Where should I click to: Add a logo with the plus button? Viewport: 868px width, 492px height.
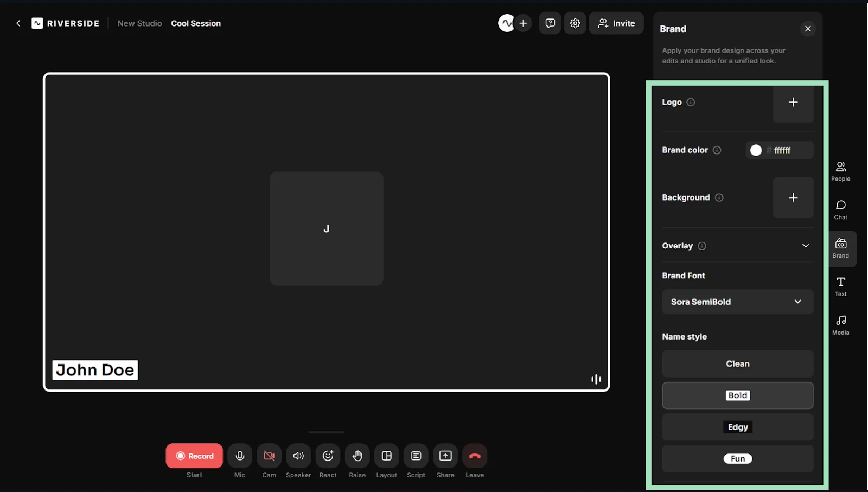tap(793, 102)
